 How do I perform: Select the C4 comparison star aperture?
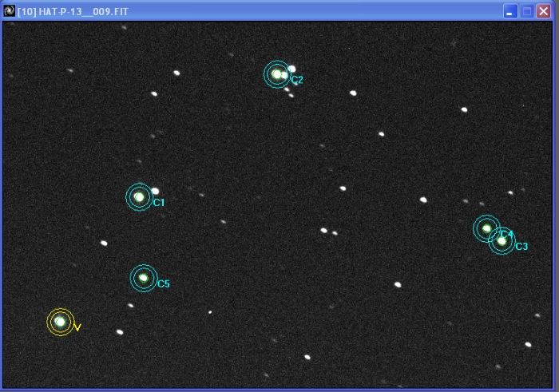pos(486,228)
